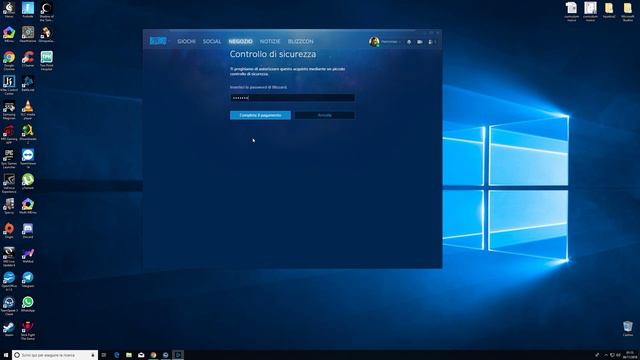Select the Recycle Bin on the desktop
Screen dimensions: 640x360
click(x=628, y=329)
